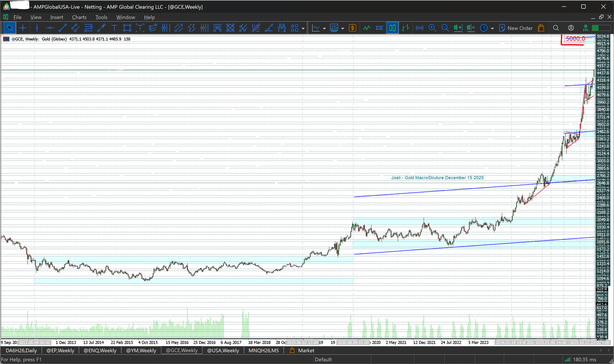Open the line chart type dropdown arrow
Image resolution: width=614 pixels, height=364 pixels.
(324, 28)
